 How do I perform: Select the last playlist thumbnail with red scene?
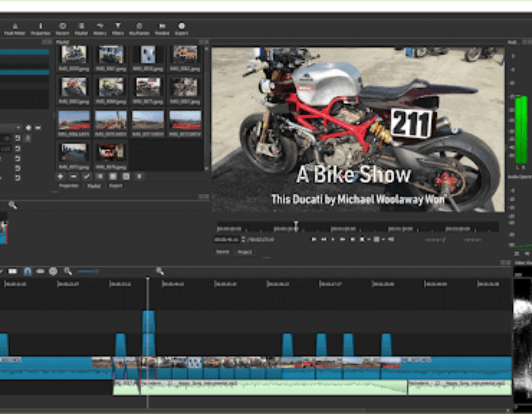[111, 153]
